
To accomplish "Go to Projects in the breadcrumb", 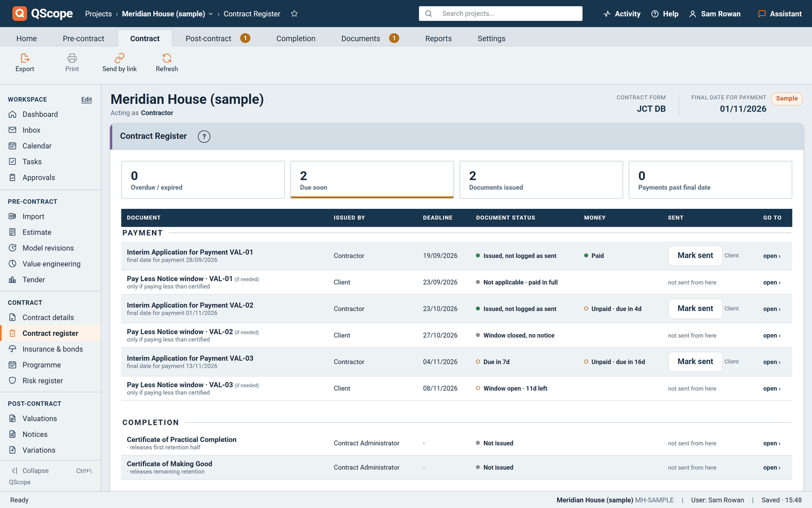I will (98, 14).
